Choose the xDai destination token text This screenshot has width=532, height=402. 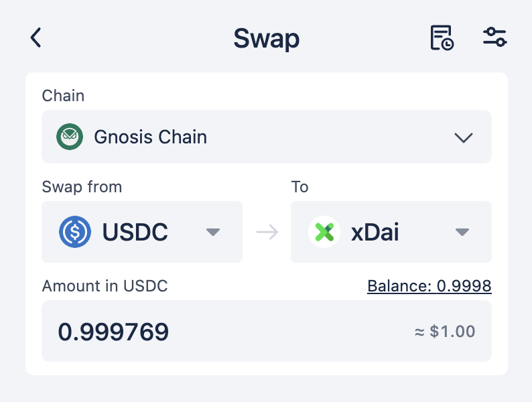375,232
